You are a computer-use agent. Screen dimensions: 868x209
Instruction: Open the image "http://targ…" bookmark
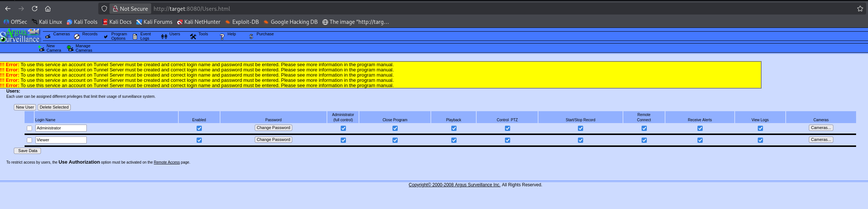(356, 22)
